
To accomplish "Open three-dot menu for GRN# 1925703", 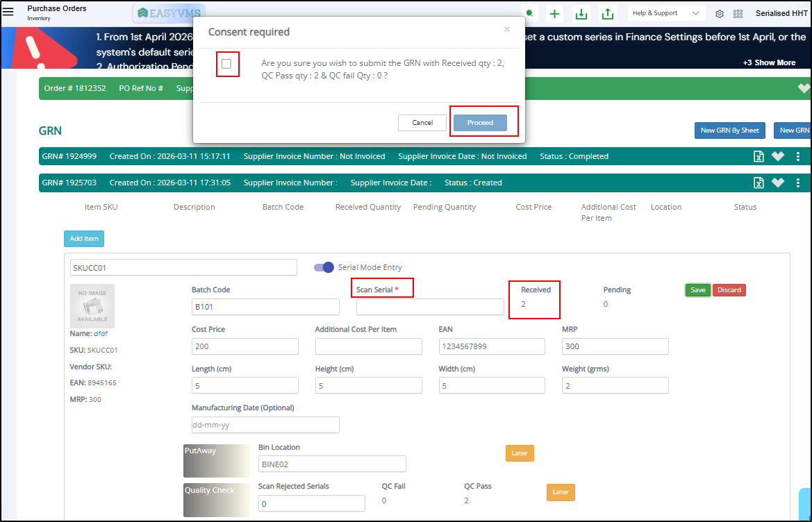I will click(x=798, y=183).
